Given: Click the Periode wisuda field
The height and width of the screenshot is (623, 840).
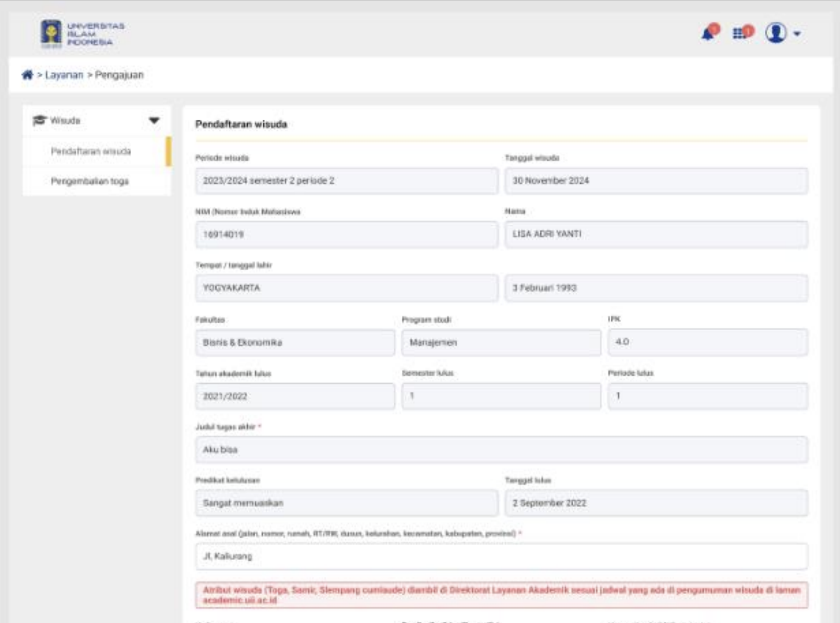Looking at the screenshot, I should pos(347,181).
